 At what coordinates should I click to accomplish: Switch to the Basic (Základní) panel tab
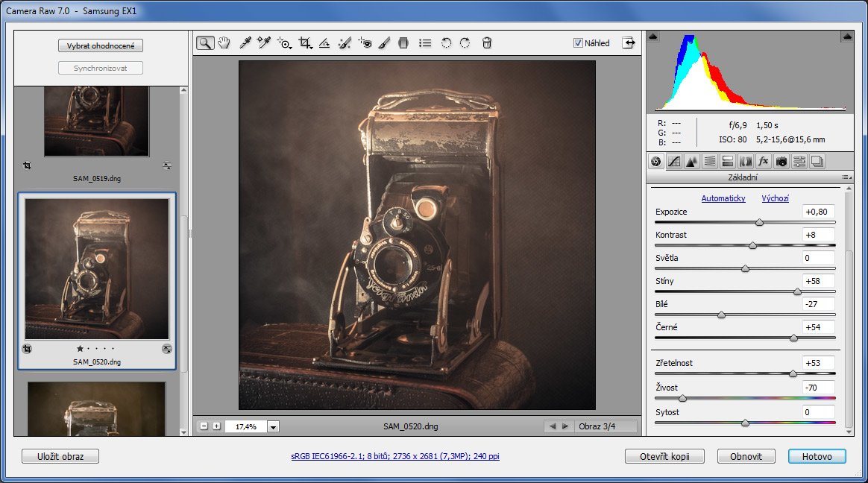point(656,162)
